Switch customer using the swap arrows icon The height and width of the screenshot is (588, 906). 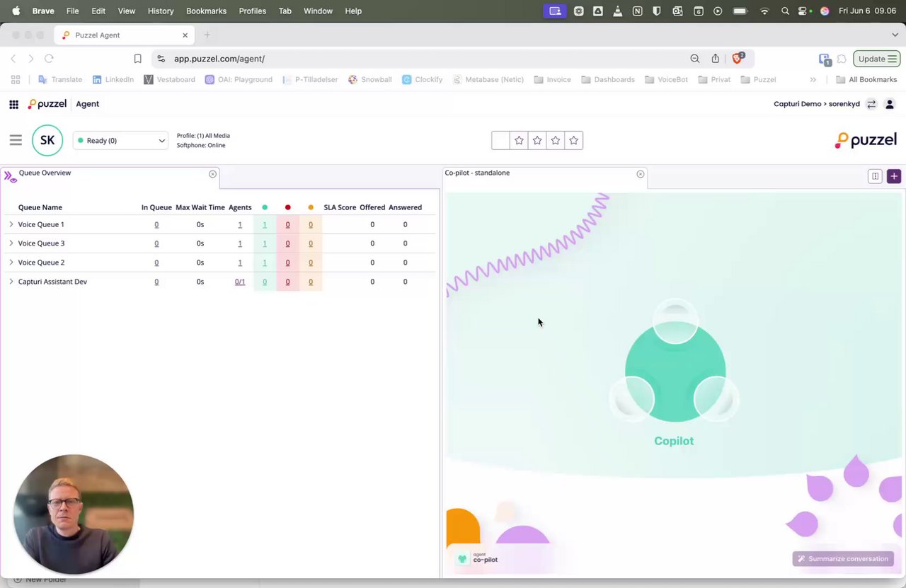coord(871,104)
